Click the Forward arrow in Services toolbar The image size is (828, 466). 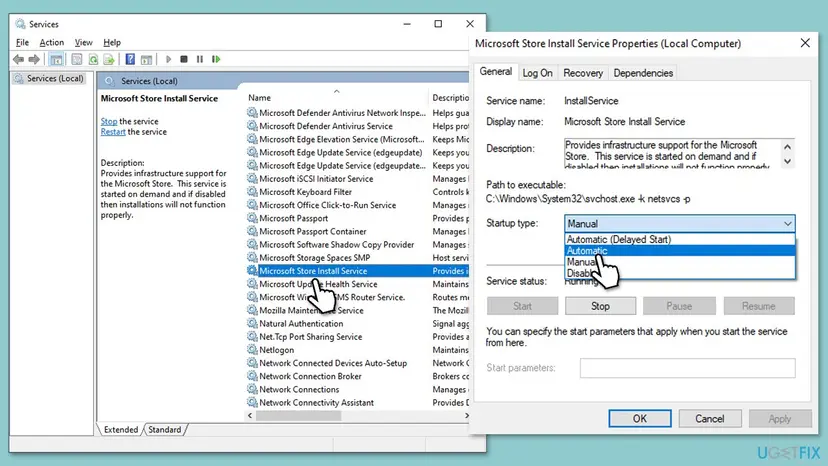(34, 59)
